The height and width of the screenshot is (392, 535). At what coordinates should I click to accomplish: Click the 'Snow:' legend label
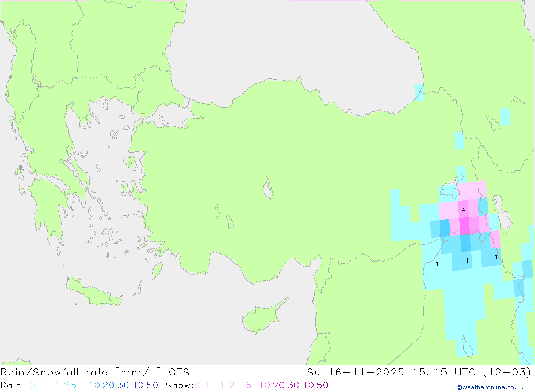point(180,385)
